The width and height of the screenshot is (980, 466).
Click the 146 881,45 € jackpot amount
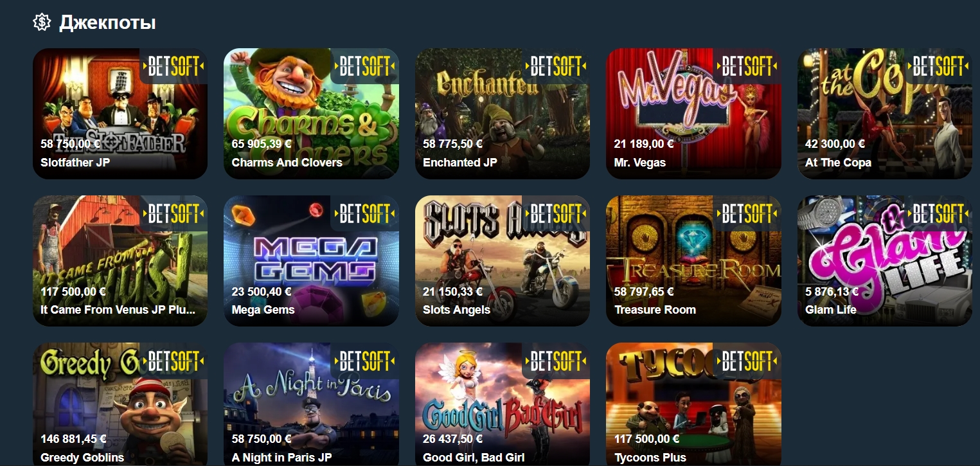73,440
